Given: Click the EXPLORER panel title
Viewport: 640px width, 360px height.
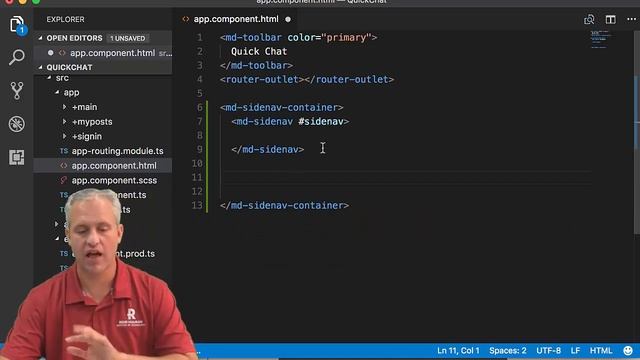Looking at the screenshot, I should pos(65,20).
